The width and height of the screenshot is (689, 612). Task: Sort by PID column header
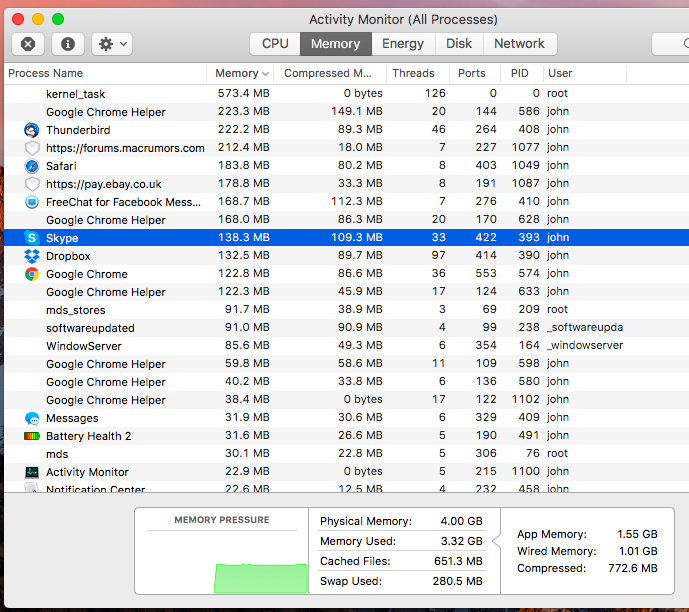pyautogui.click(x=522, y=73)
